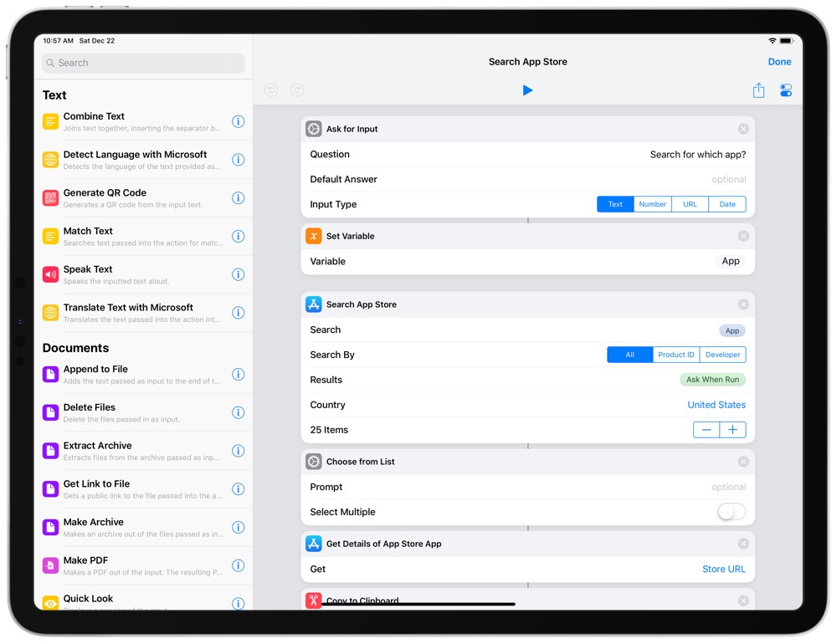This screenshot has width=837, height=644.
Task: Select Text input type
Action: (615, 204)
